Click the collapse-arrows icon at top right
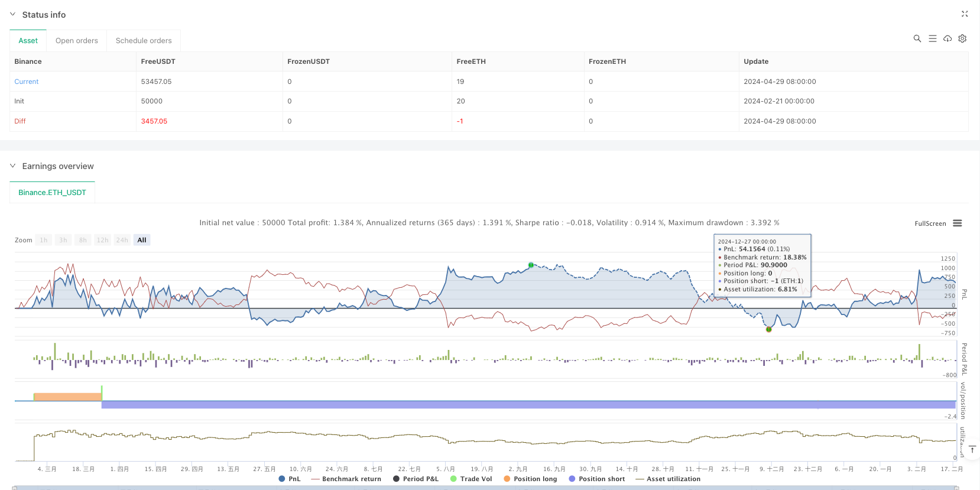 [965, 14]
